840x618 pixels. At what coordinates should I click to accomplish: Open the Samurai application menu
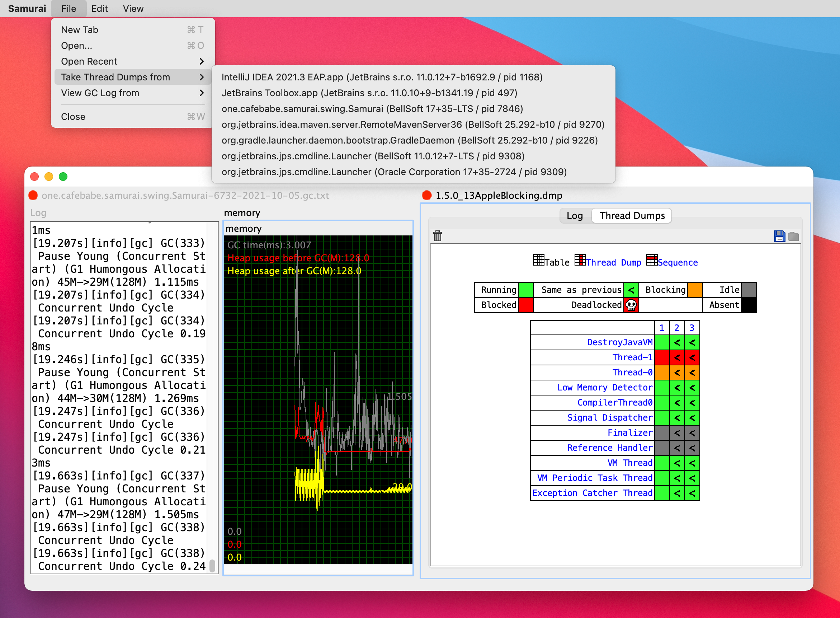27,8
